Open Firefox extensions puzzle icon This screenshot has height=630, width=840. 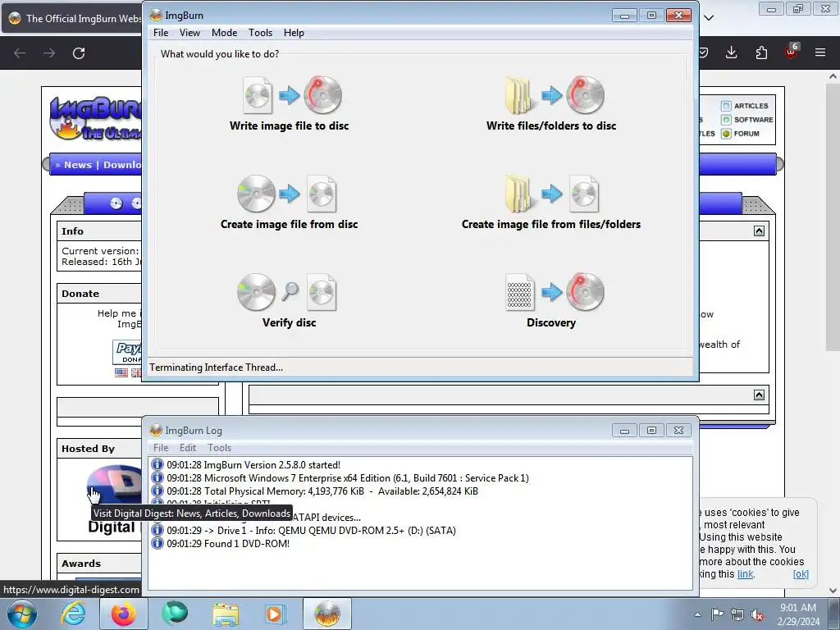pos(761,52)
